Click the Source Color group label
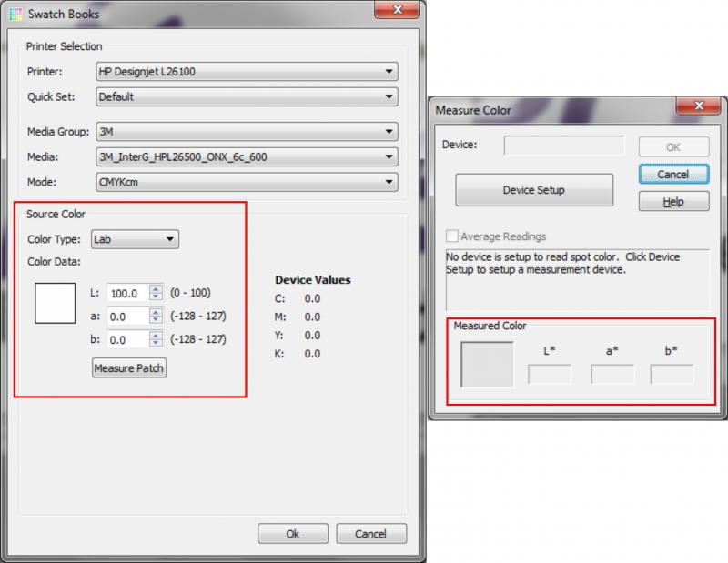 tap(56, 214)
